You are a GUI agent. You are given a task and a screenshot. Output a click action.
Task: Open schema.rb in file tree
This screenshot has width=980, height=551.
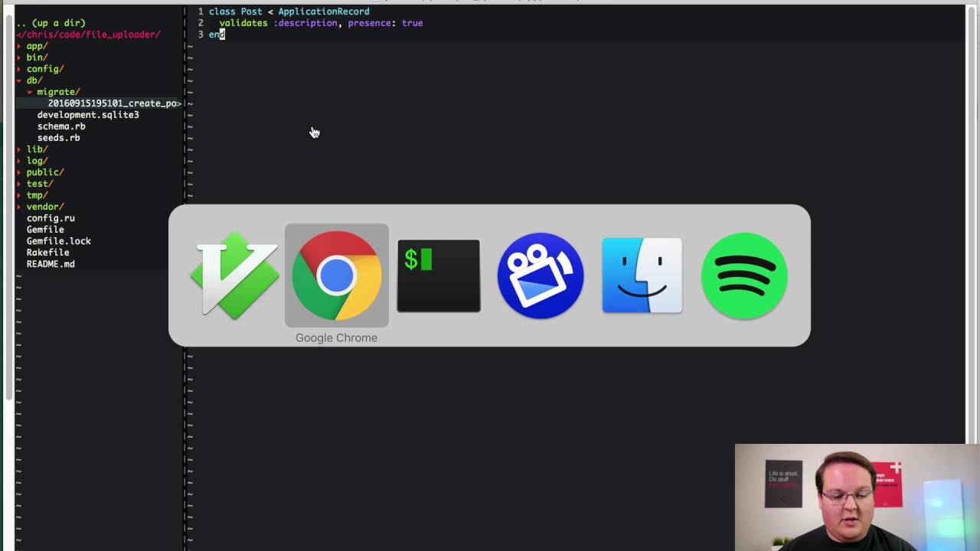point(61,126)
